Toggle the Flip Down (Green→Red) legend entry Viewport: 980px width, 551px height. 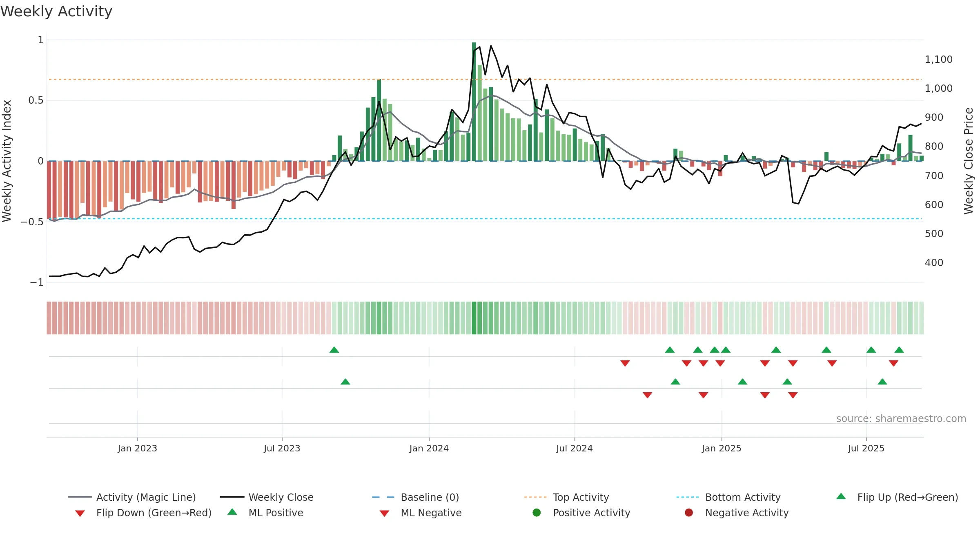(x=143, y=513)
